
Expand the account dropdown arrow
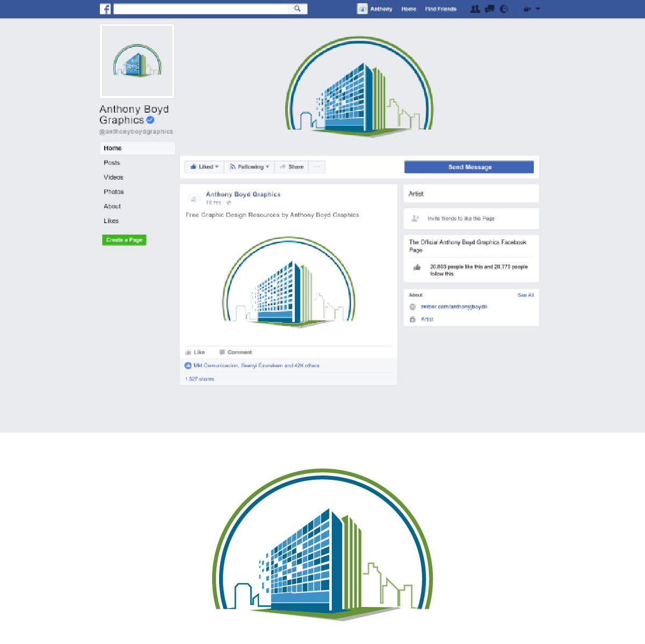[538, 9]
